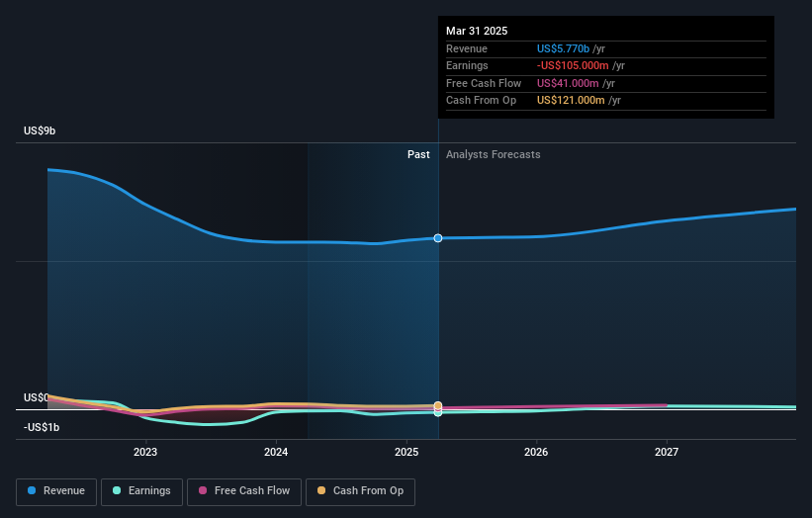
Task: Click the US$9b y-axis label
Action: click(x=40, y=130)
